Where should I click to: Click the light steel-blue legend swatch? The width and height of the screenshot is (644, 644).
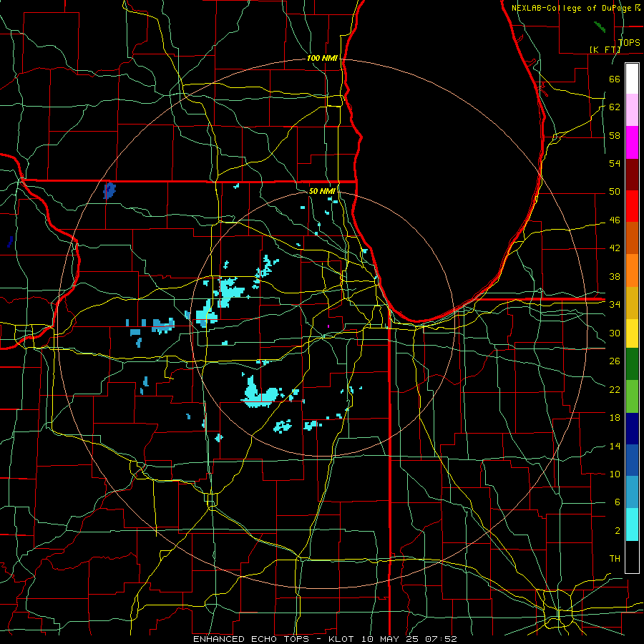[632, 492]
